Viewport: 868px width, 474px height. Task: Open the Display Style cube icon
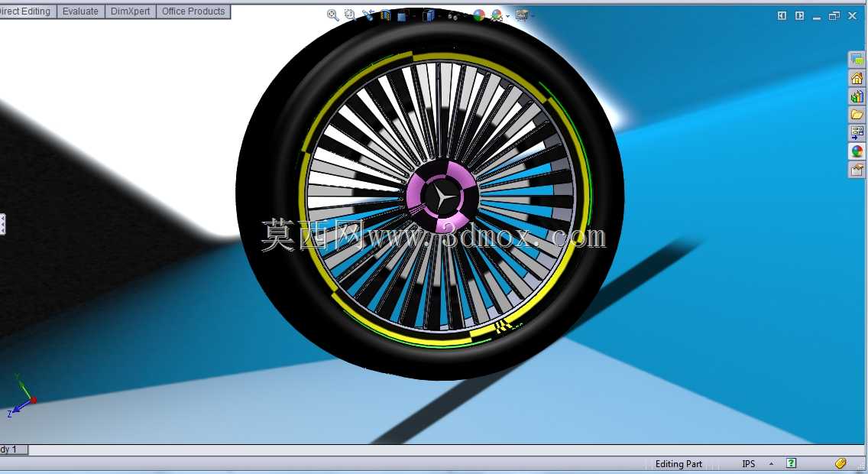pos(428,15)
